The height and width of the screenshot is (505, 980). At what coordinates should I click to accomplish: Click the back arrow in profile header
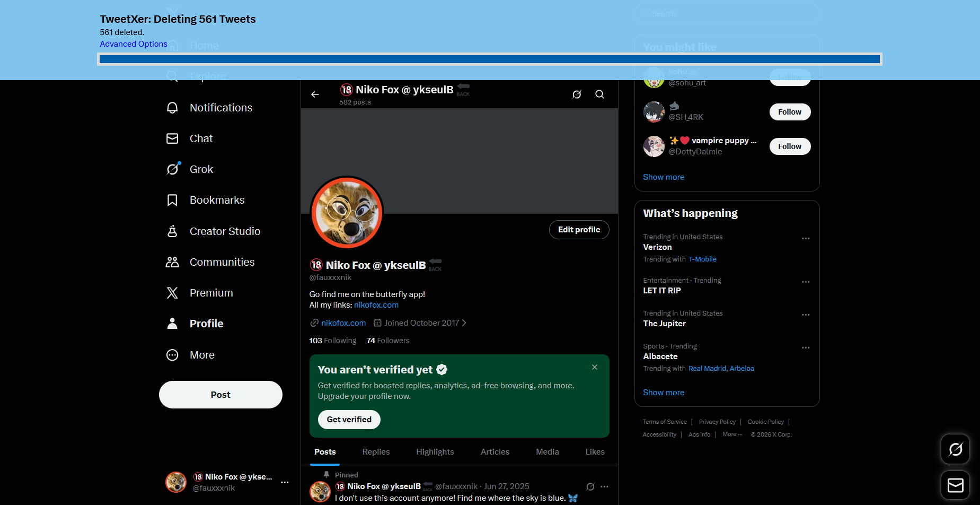[x=315, y=94]
